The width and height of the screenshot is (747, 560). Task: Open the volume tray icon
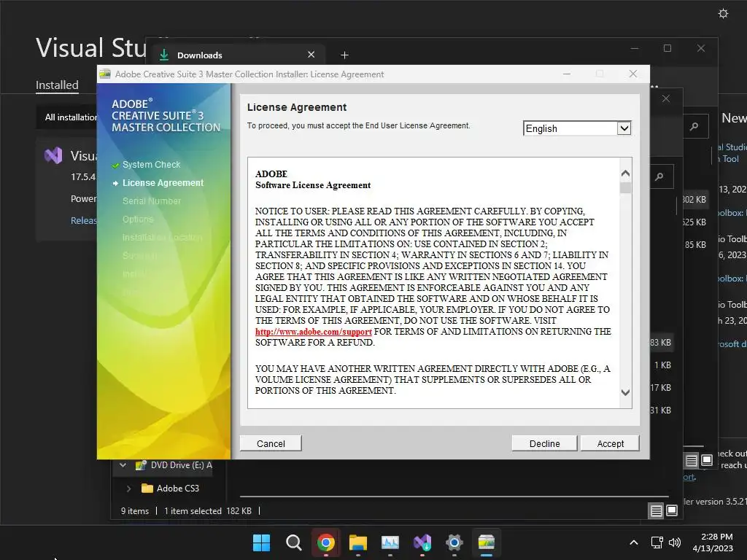tap(675, 542)
